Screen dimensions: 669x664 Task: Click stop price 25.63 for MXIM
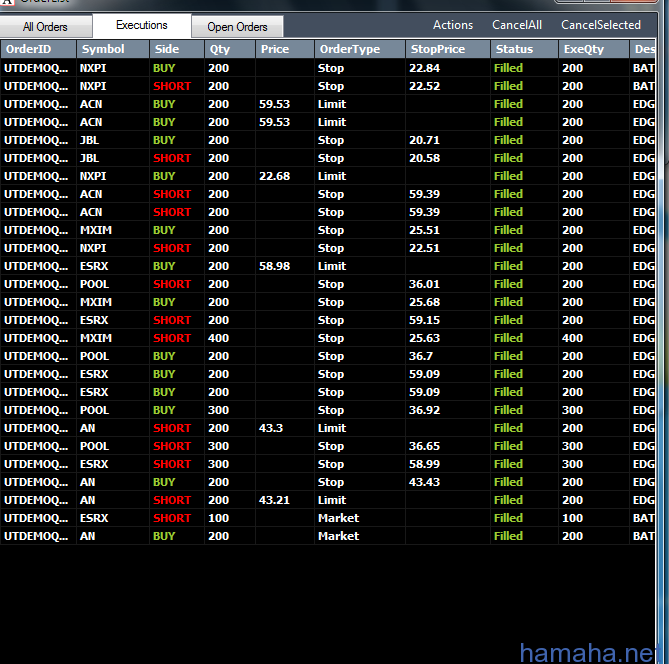point(448,338)
